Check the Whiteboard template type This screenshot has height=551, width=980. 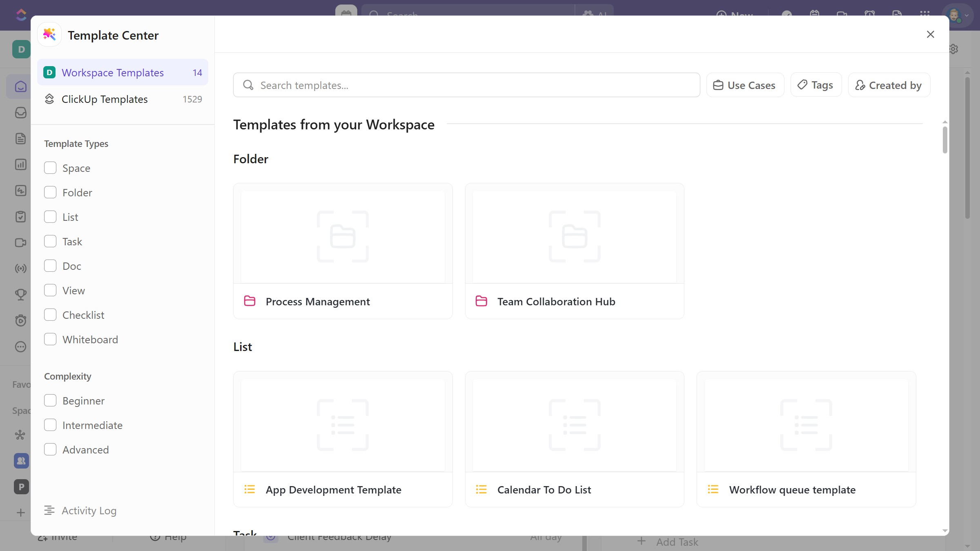point(50,339)
